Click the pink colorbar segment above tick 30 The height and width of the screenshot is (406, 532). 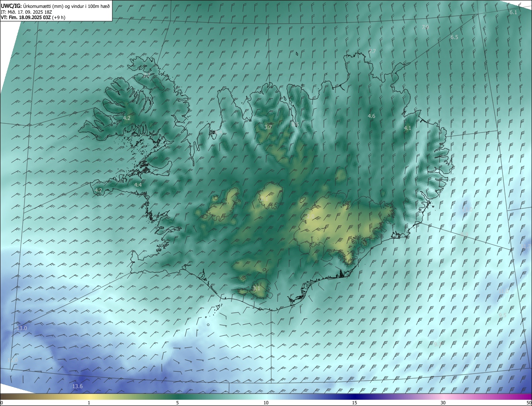click(443, 396)
